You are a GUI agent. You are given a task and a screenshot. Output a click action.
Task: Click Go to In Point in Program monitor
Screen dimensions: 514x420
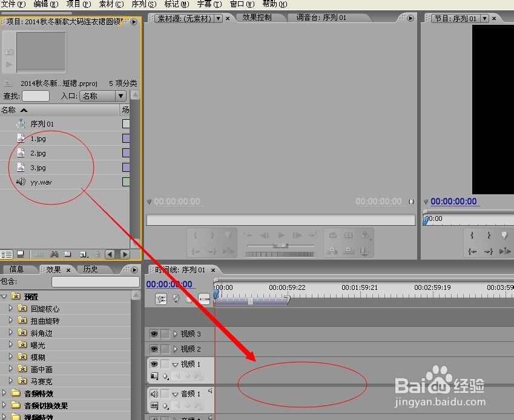click(x=472, y=251)
